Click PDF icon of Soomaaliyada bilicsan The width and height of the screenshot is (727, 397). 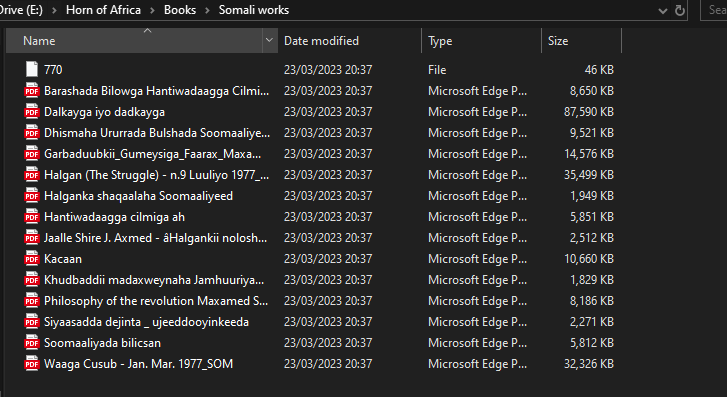pyautogui.click(x=32, y=342)
